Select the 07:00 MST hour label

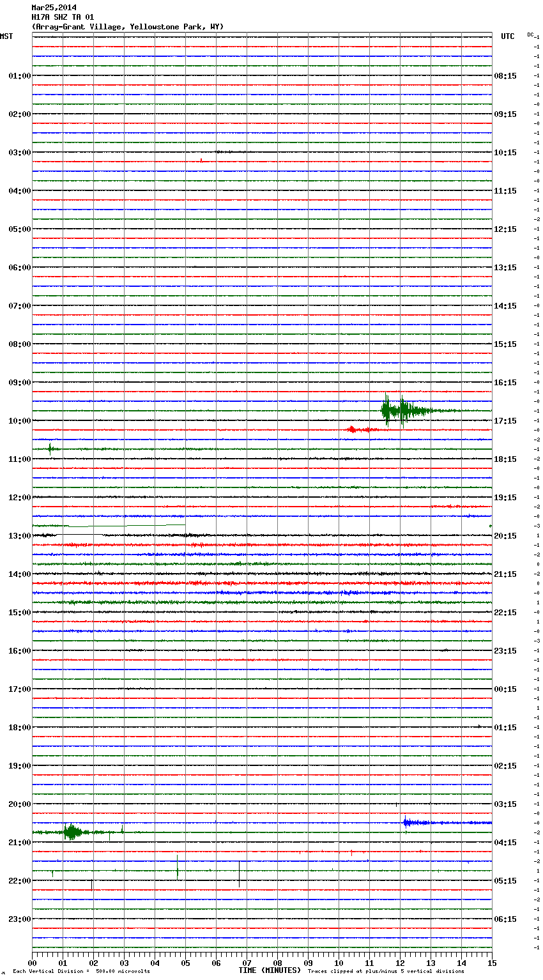[19, 306]
